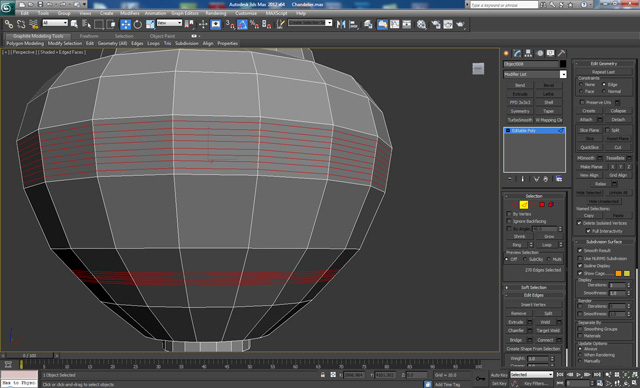Image resolution: width=640 pixels, height=388 pixels.
Task: Switch to the Object Paint ribbon tab
Action: (162, 36)
